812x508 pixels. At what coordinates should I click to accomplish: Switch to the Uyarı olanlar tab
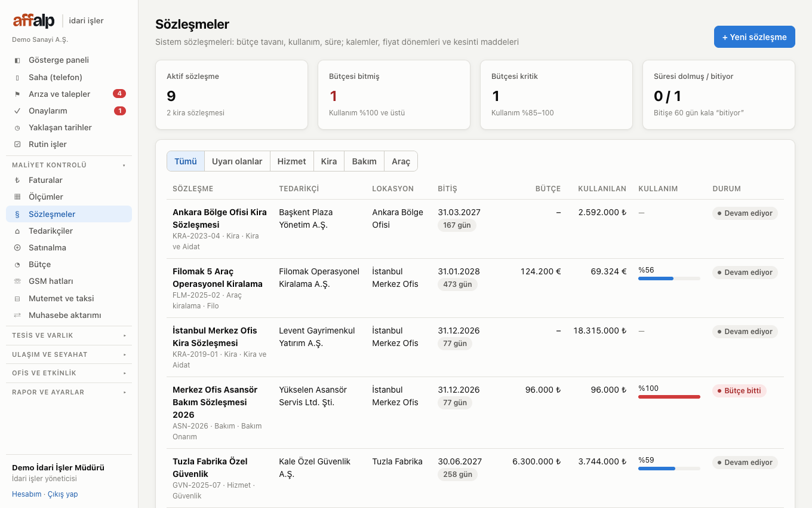(x=237, y=161)
